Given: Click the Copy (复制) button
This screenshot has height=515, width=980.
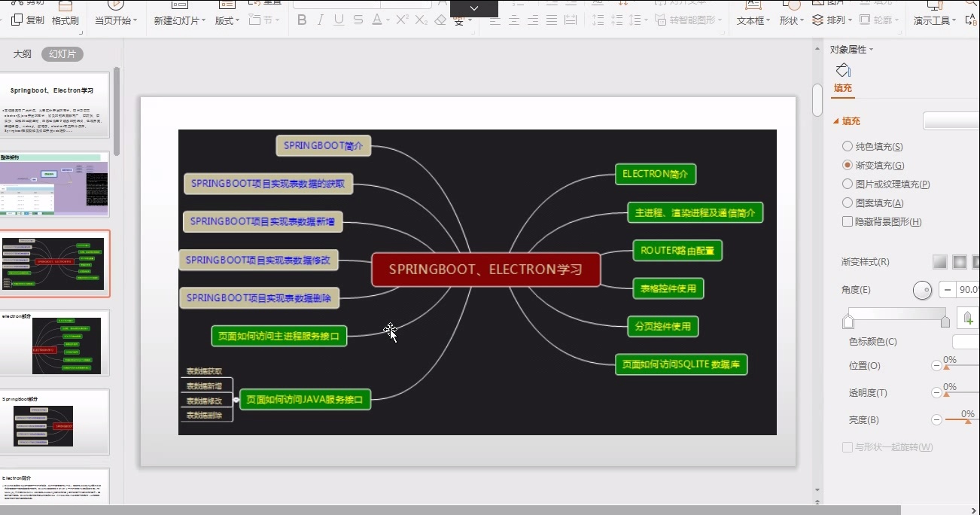Looking at the screenshot, I should pos(29,20).
